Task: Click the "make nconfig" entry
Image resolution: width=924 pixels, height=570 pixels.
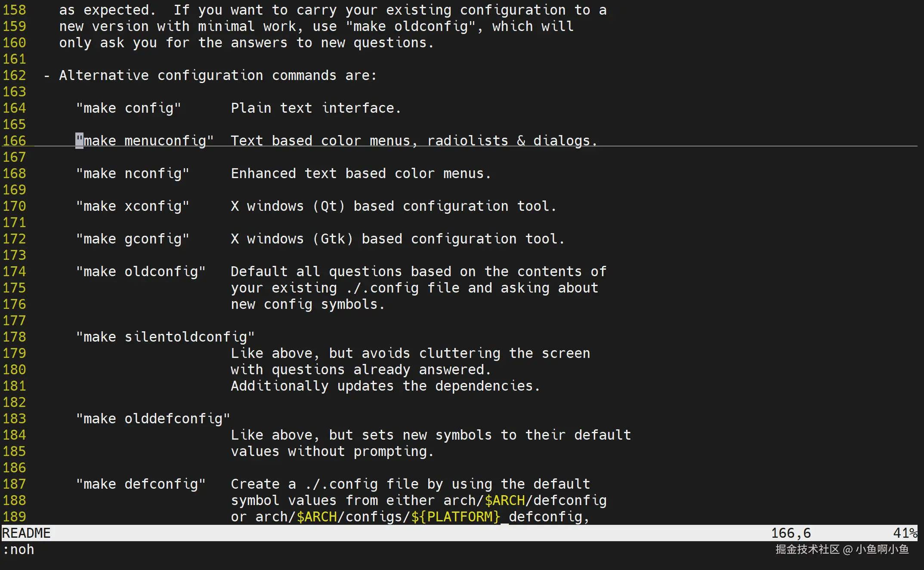Action: (133, 173)
